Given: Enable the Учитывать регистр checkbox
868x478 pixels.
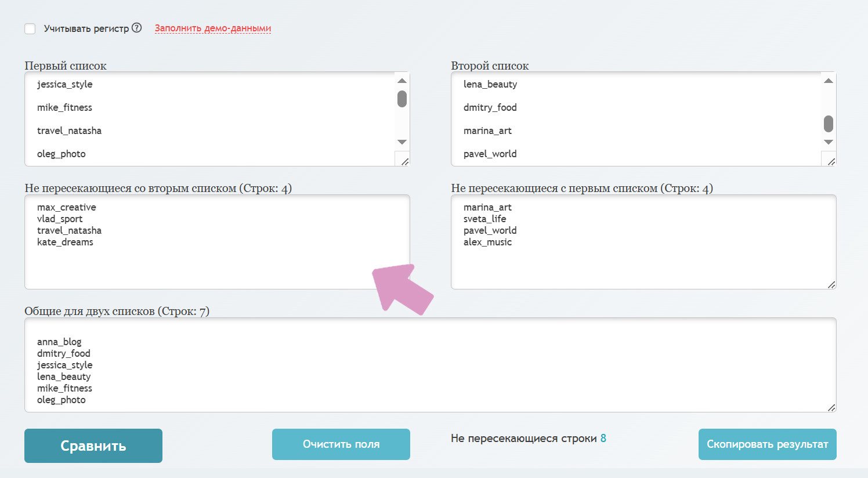Looking at the screenshot, I should coord(30,28).
